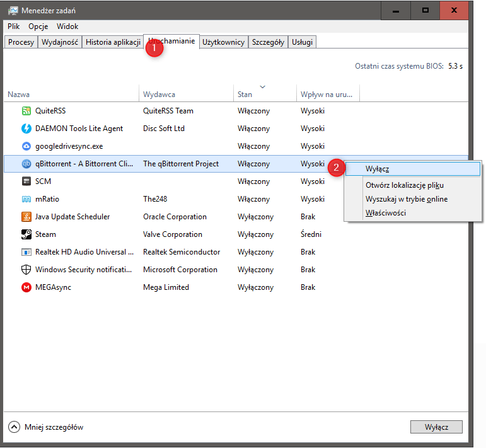The height and width of the screenshot is (448, 486).
Task: Click the The248 publisher cell
Action: tap(155, 199)
